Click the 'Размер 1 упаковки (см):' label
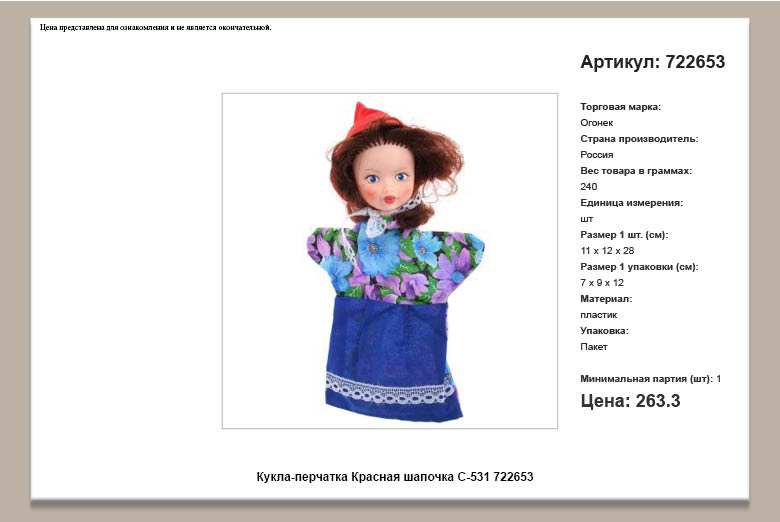Screen dimensions: 780x522 click(639, 267)
